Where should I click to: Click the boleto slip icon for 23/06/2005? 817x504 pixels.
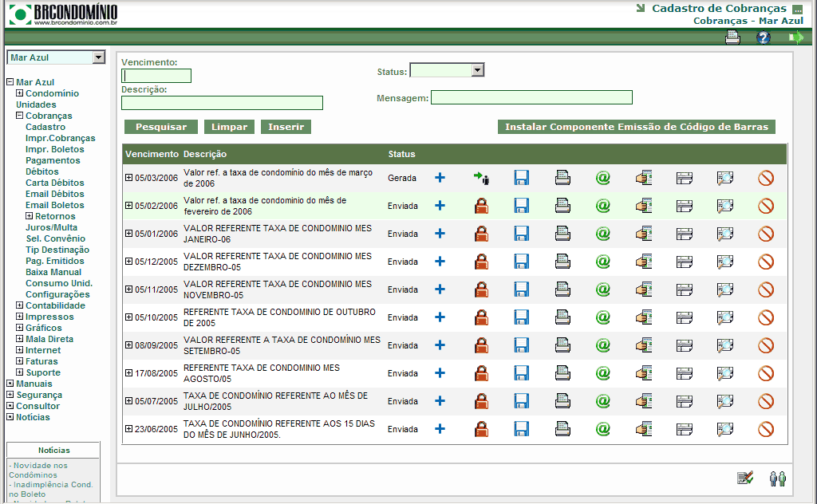click(x=684, y=430)
